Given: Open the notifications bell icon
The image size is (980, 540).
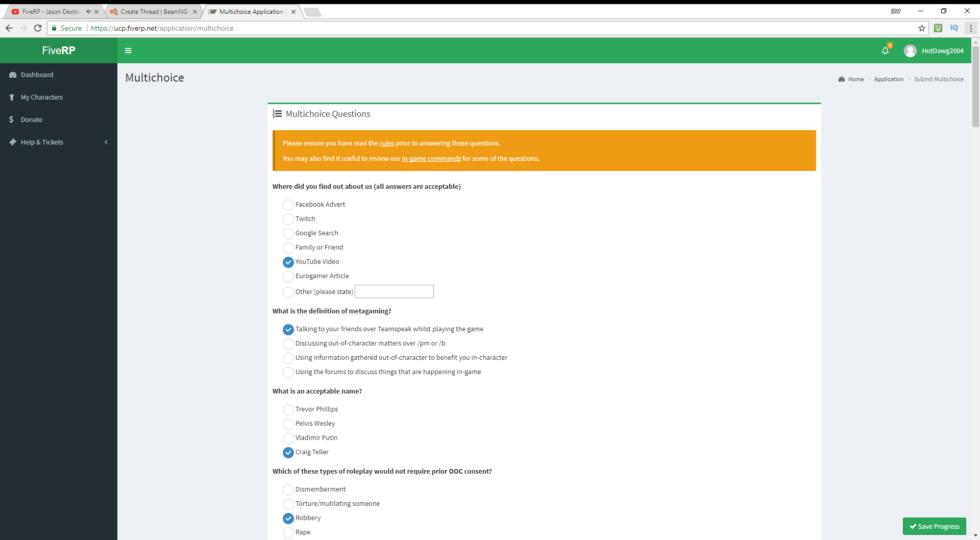Looking at the screenshot, I should click(885, 51).
